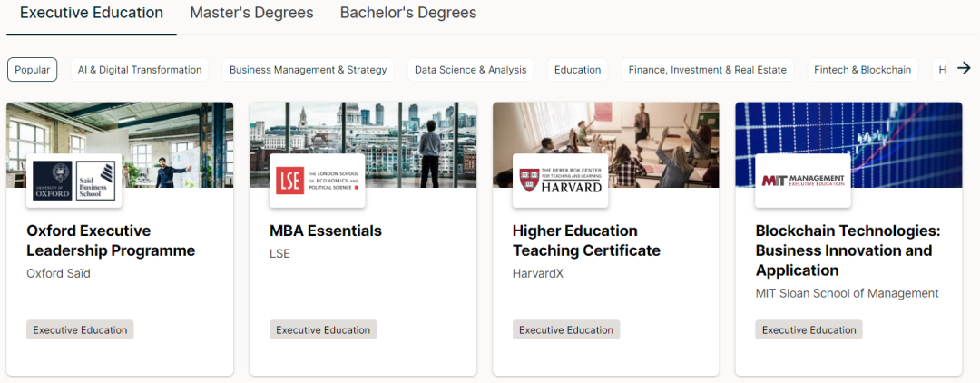The width and height of the screenshot is (980, 383).
Task: Open Oxford Executive Leadership Programme course
Action: tap(111, 241)
